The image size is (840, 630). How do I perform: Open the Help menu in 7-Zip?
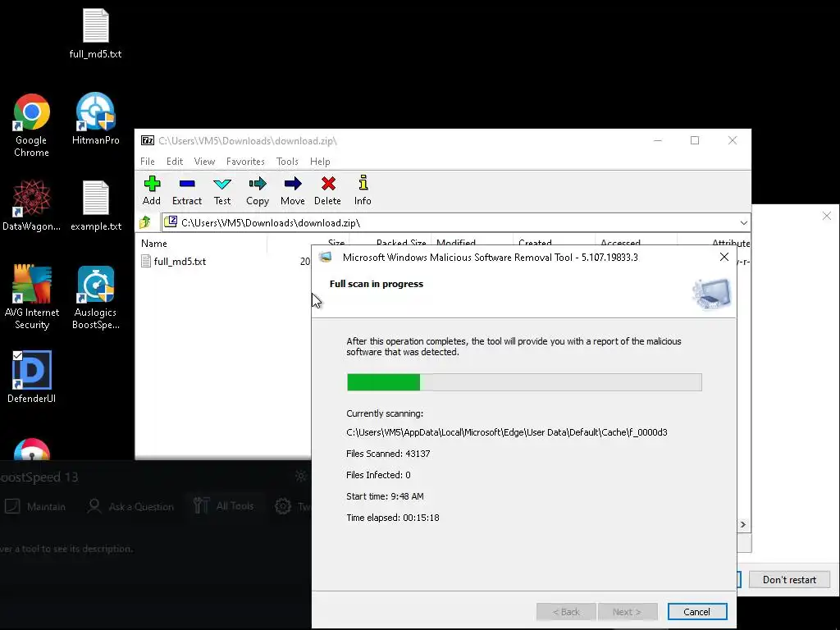click(x=320, y=162)
